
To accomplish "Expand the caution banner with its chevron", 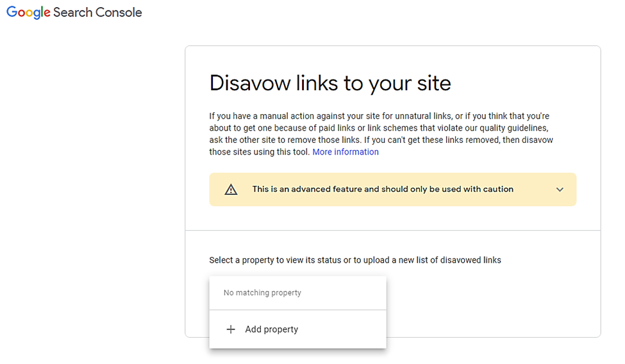I will (560, 190).
